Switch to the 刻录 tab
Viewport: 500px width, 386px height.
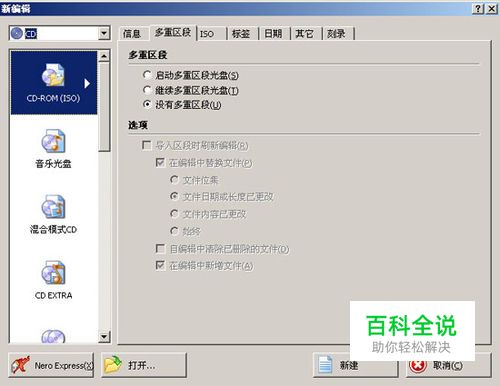tap(336, 34)
